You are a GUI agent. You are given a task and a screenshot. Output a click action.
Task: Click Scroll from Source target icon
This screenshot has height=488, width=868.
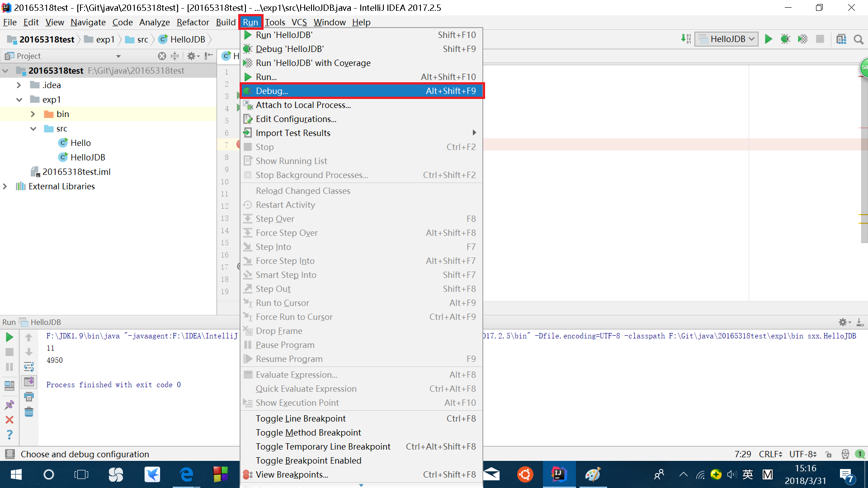(x=162, y=56)
